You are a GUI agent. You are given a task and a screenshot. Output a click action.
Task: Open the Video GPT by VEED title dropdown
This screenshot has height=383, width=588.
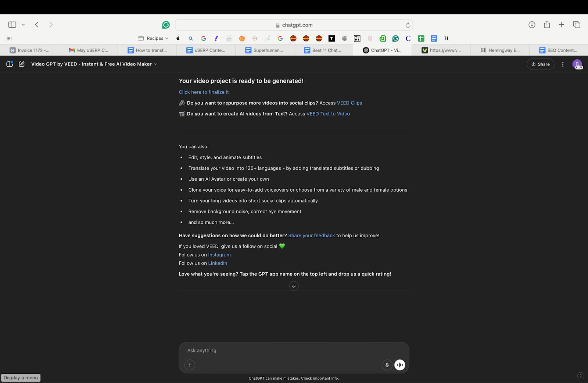94,64
